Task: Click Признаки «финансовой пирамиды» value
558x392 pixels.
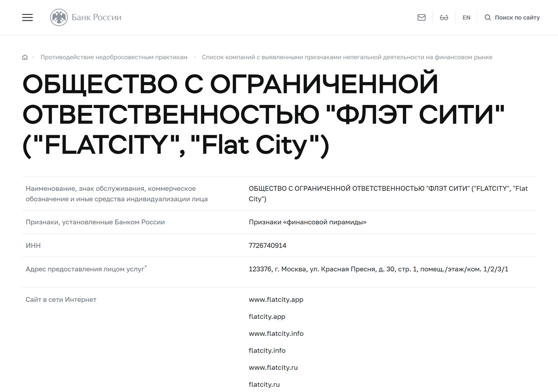Action: coord(308,222)
